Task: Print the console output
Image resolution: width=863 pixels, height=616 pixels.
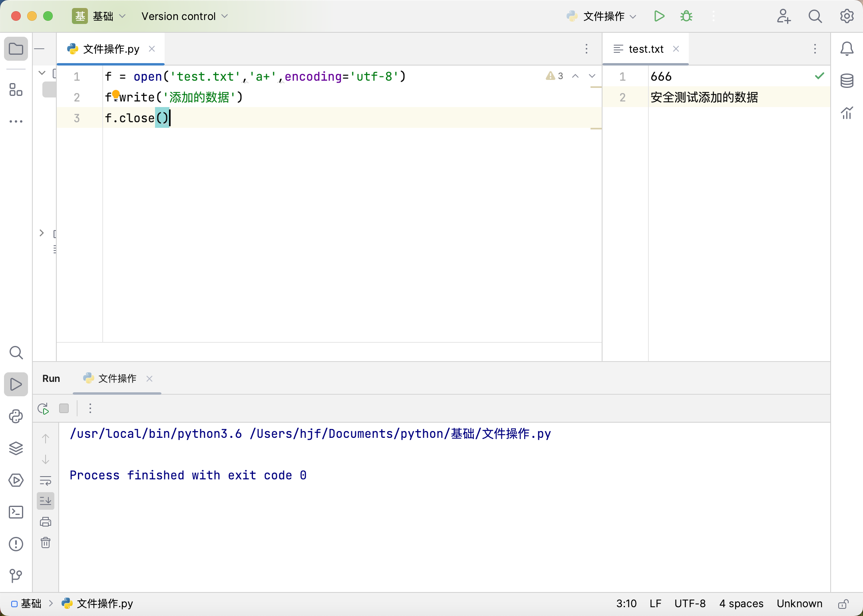Action: (x=46, y=522)
